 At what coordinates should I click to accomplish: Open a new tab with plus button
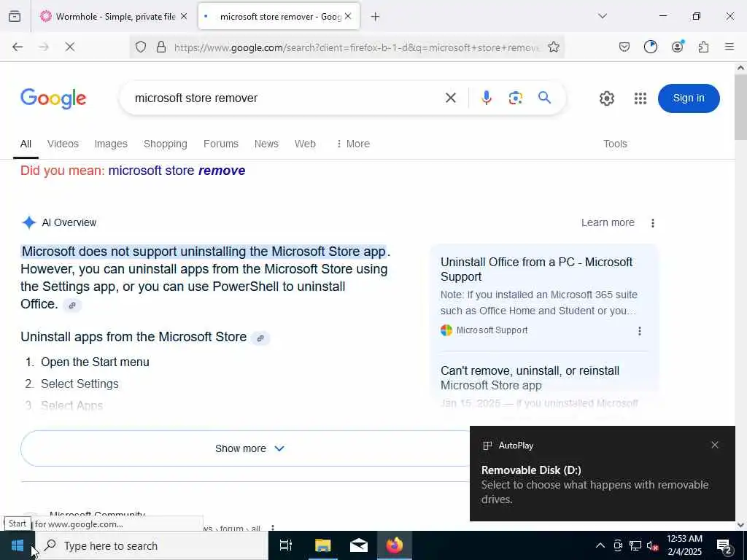pos(376,17)
